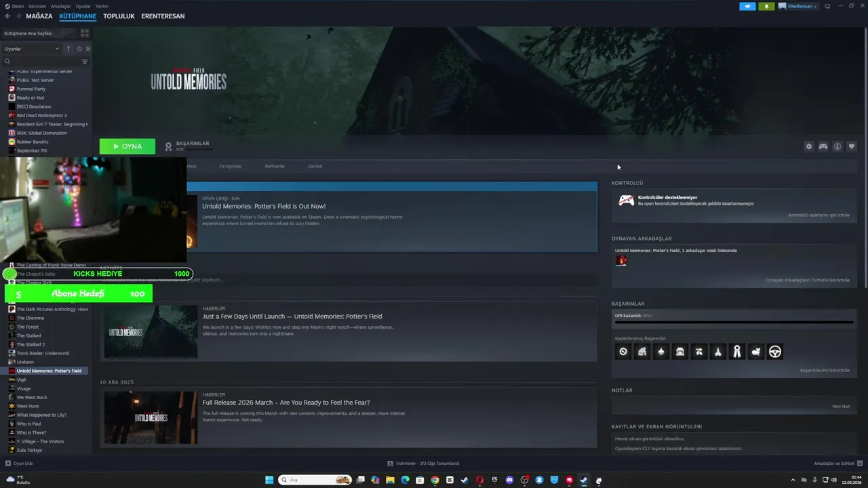Select the first locked achievement icon
Image resolution: width=868 pixels, height=488 pixels.
pos(623,351)
